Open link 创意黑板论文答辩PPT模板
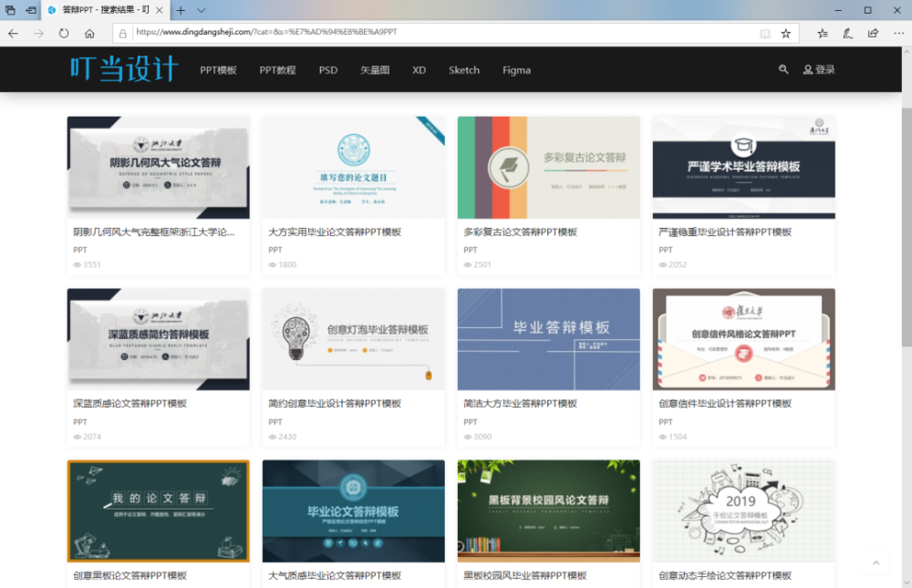This screenshot has width=912, height=588. tap(130, 576)
